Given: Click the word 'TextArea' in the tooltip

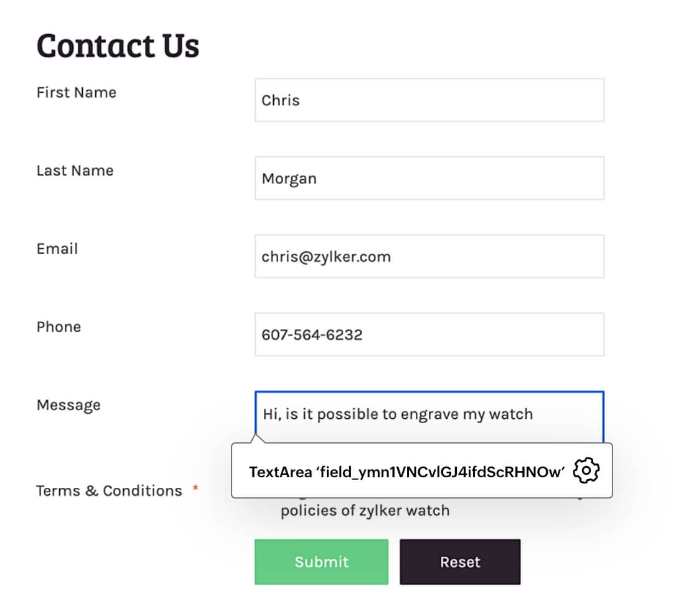Looking at the screenshot, I should coord(279,472).
